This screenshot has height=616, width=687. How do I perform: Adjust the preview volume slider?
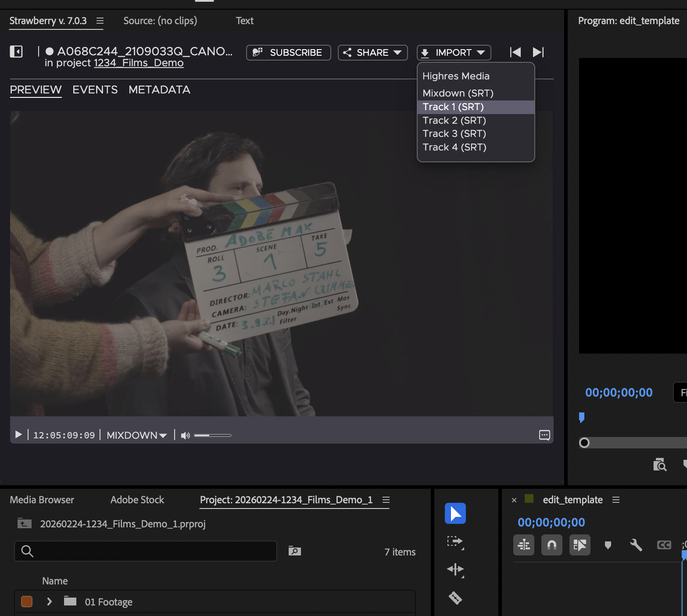point(212,435)
